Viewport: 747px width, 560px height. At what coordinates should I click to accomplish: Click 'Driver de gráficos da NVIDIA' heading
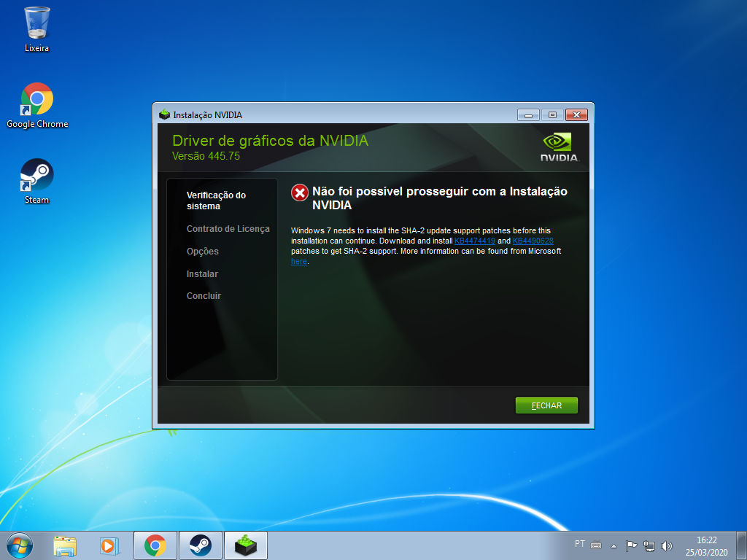(x=270, y=141)
